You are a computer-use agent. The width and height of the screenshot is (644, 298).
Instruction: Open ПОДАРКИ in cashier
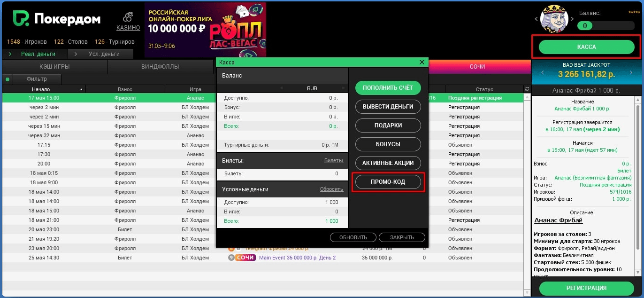388,125
